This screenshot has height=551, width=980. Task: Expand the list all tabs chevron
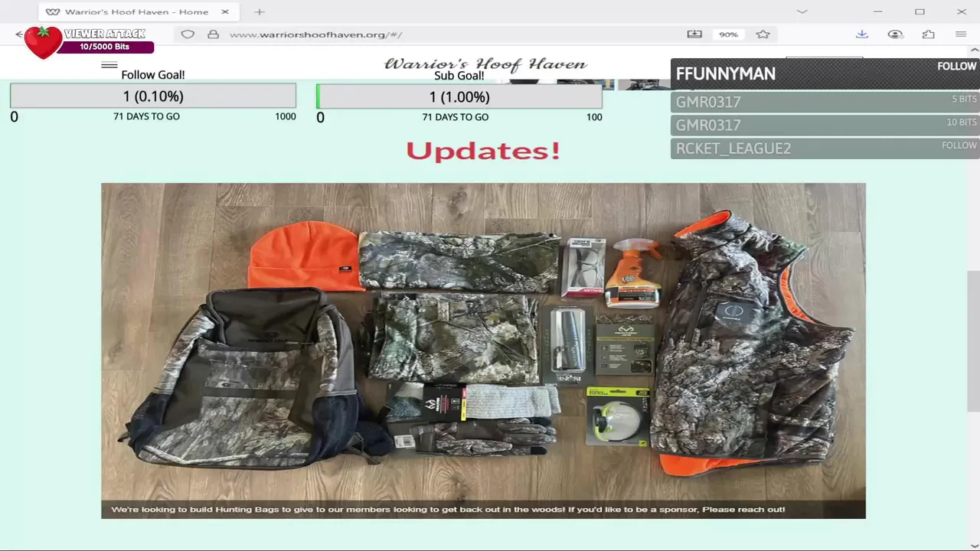coord(802,11)
